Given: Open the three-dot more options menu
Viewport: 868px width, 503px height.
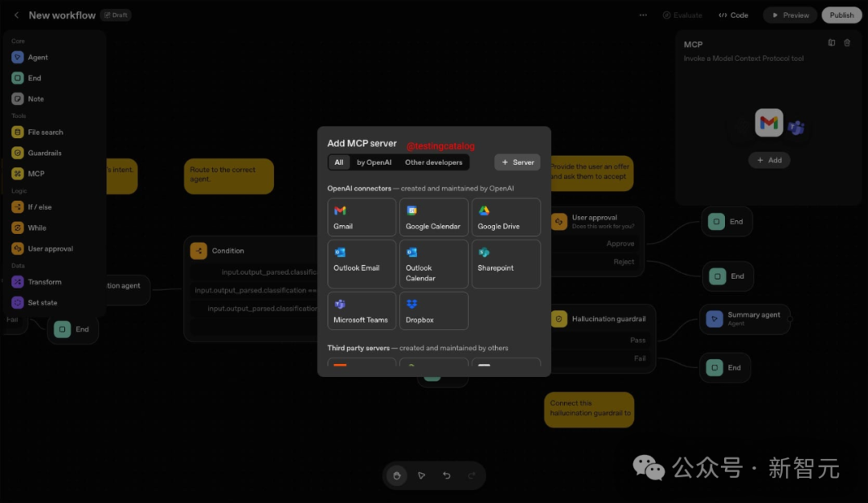Looking at the screenshot, I should click(x=643, y=15).
